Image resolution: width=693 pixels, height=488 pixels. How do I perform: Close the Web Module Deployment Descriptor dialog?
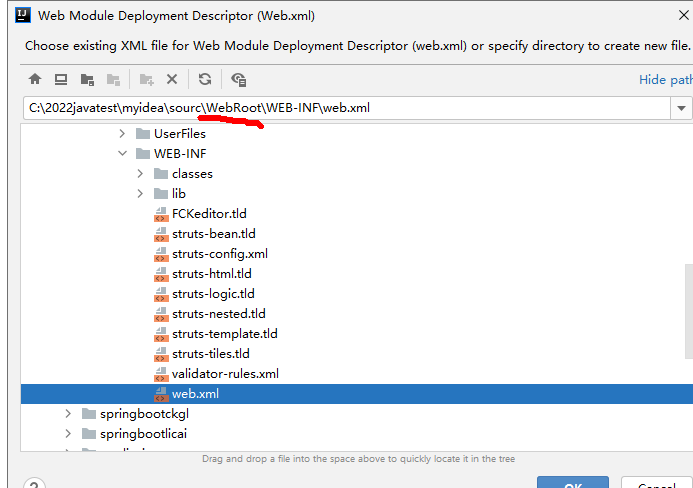coord(683,15)
